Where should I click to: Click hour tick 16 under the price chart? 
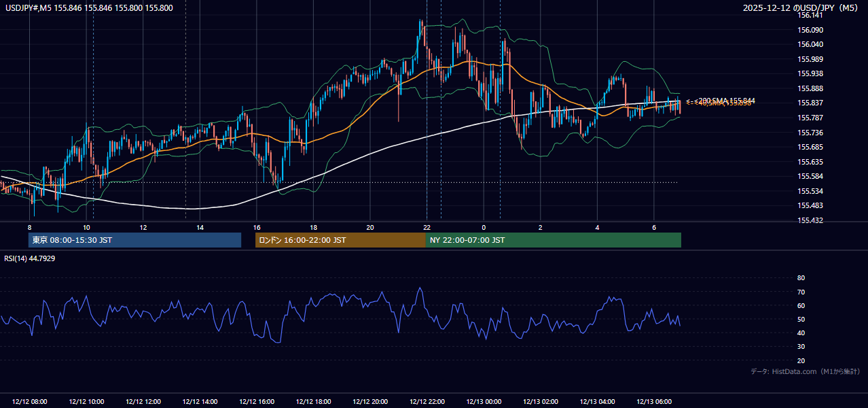(257, 227)
